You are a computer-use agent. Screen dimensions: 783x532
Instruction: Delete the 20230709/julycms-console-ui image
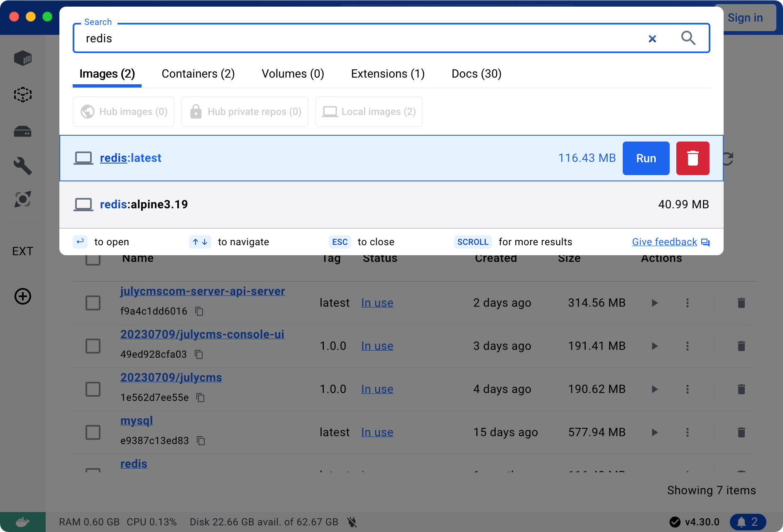tap(741, 346)
